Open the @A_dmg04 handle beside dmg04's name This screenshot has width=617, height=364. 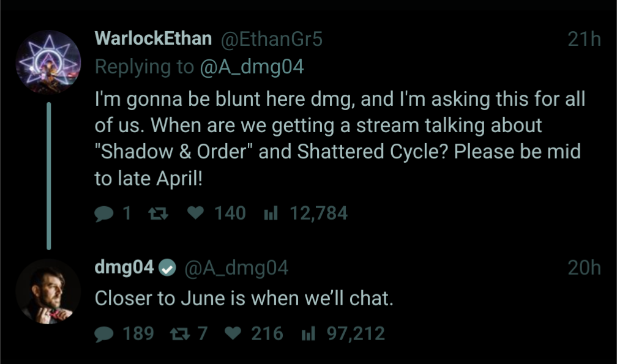pyautogui.click(x=236, y=268)
